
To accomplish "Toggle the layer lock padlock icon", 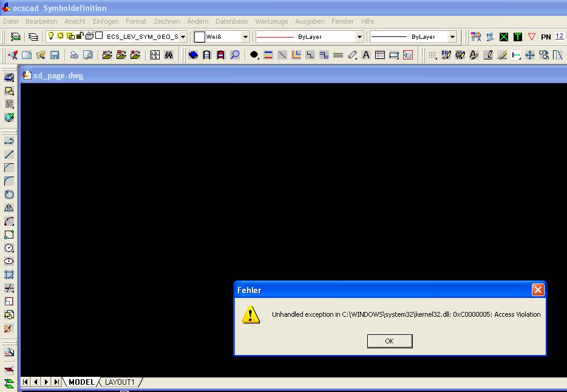I will (x=80, y=35).
